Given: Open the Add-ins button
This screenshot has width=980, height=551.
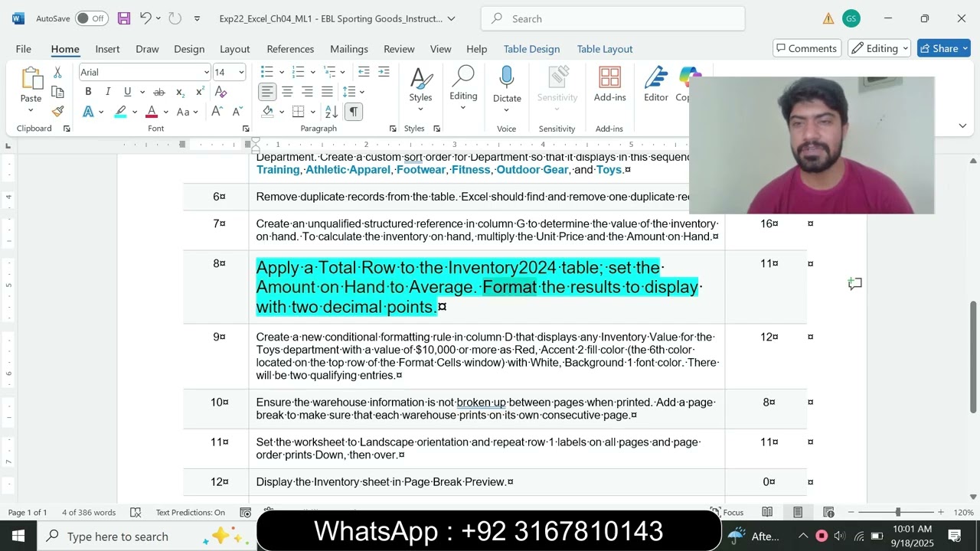Looking at the screenshot, I should click(x=609, y=84).
